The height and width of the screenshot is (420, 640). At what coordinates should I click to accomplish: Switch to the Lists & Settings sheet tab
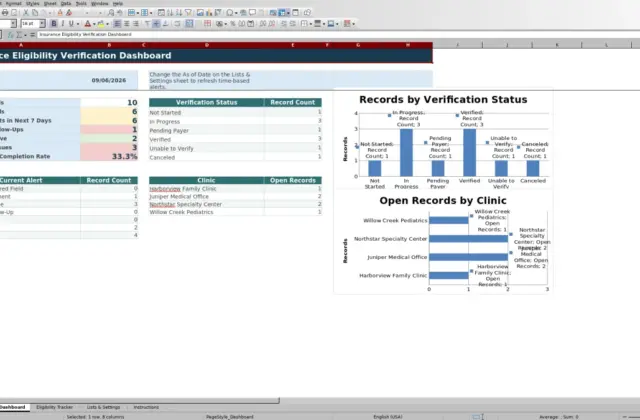click(x=103, y=407)
